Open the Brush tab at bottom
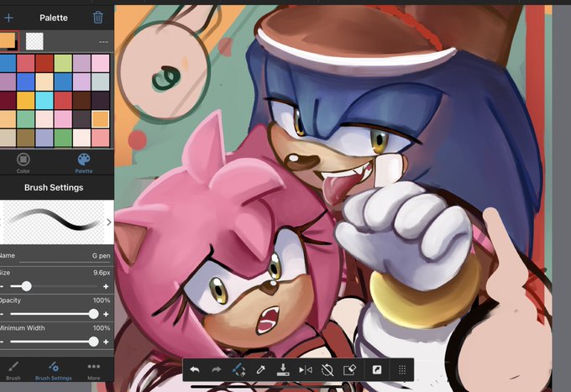571x392 pixels. 13,370
